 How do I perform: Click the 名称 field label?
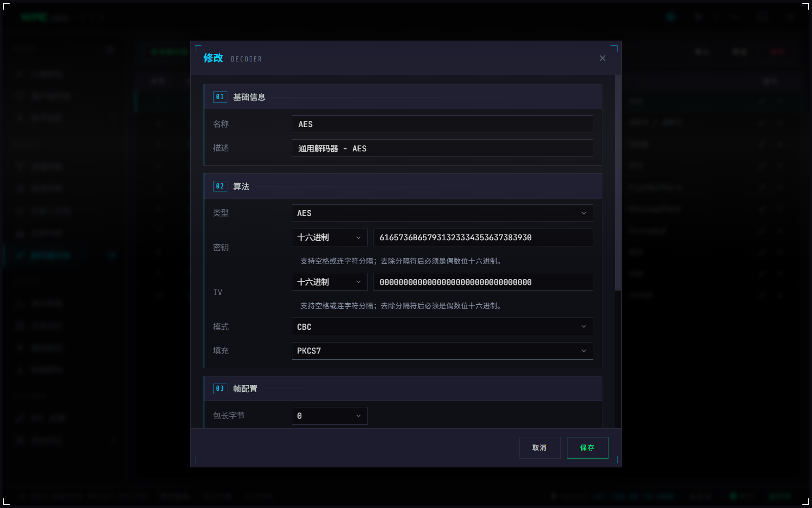(221, 124)
